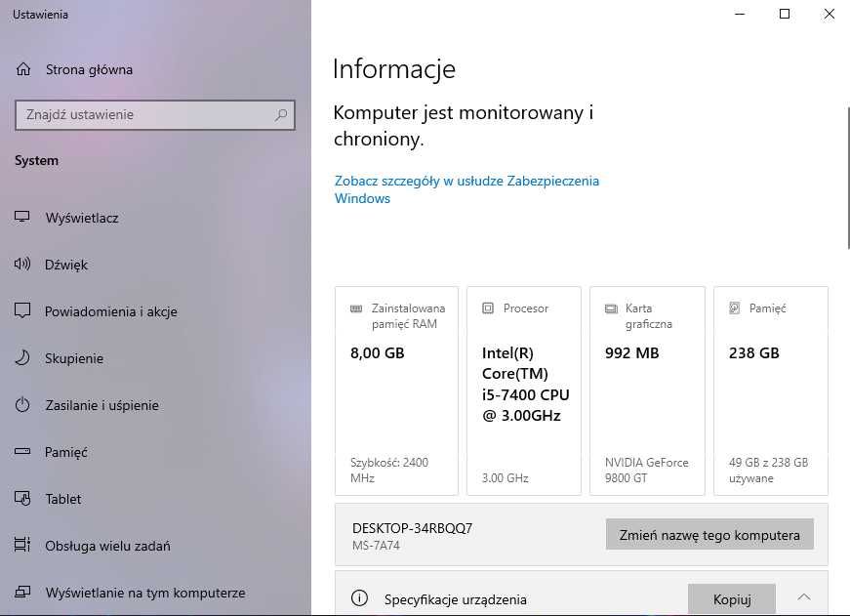This screenshot has width=850, height=616.
Task: Click the Skupienie moon icon
Action: pyautogui.click(x=22, y=358)
